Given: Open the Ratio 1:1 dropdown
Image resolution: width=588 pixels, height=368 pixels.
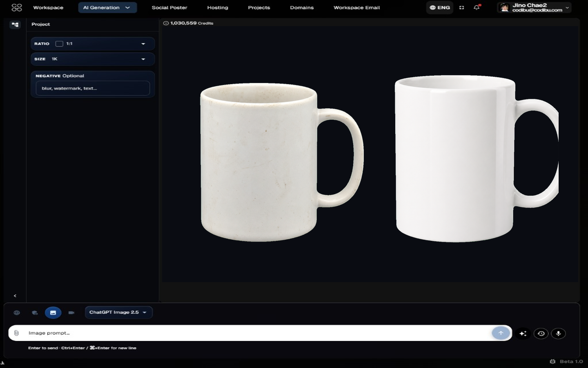Looking at the screenshot, I should (93, 44).
